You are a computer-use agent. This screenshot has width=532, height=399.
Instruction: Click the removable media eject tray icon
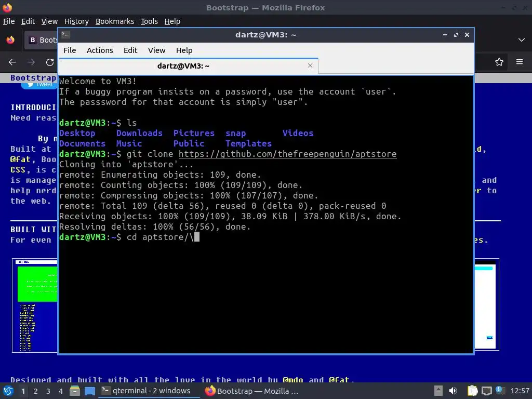click(x=438, y=391)
